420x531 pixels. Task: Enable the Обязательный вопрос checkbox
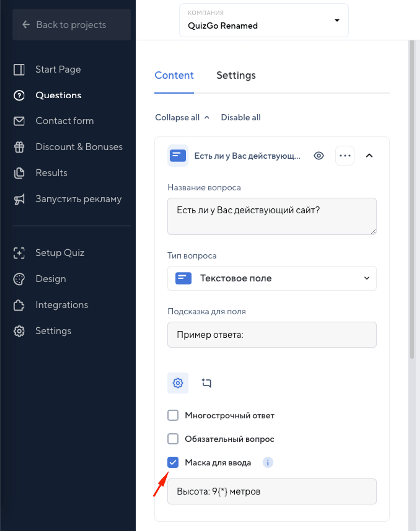click(x=173, y=439)
